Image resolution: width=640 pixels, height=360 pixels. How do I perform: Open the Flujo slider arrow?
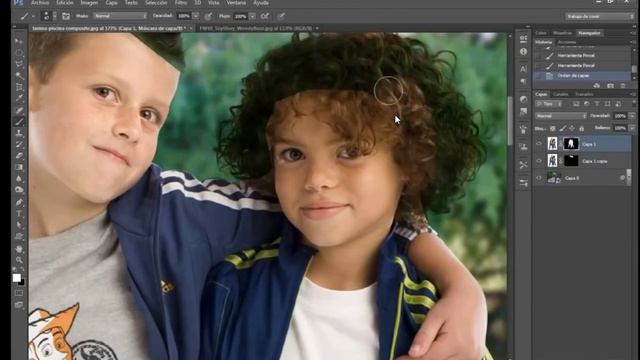click(x=252, y=16)
